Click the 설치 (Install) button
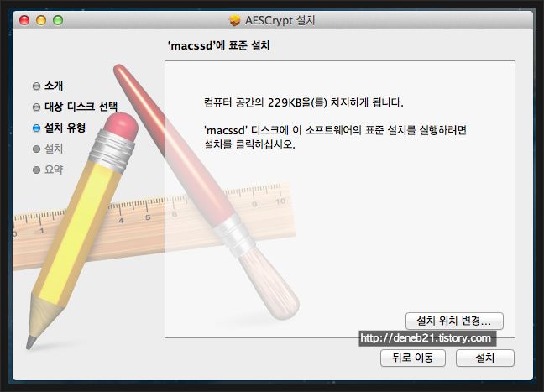The width and height of the screenshot is (544, 392). (x=484, y=358)
